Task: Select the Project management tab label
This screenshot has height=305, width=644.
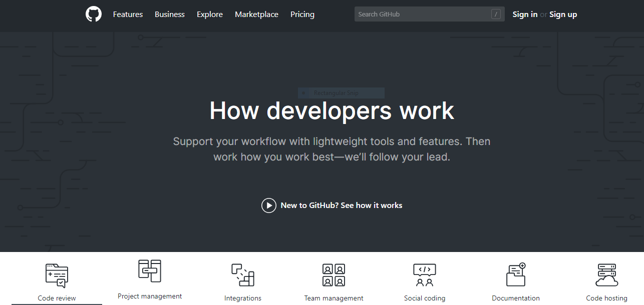Action: [x=150, y=296]
